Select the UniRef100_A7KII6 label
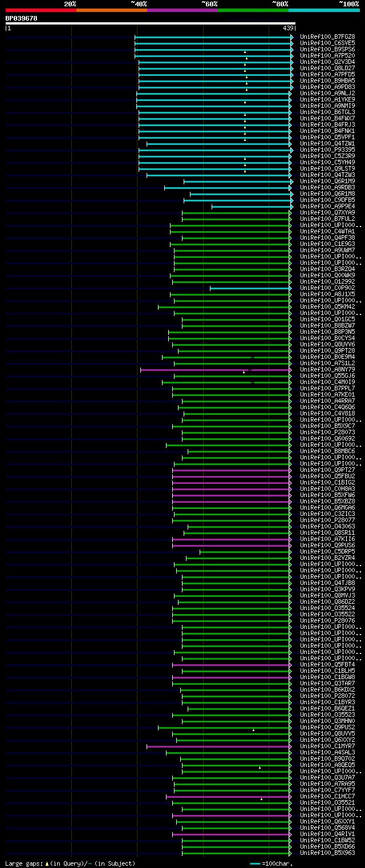Image resolution: width=365 pixels, height=868 pixels. point(327,539)
